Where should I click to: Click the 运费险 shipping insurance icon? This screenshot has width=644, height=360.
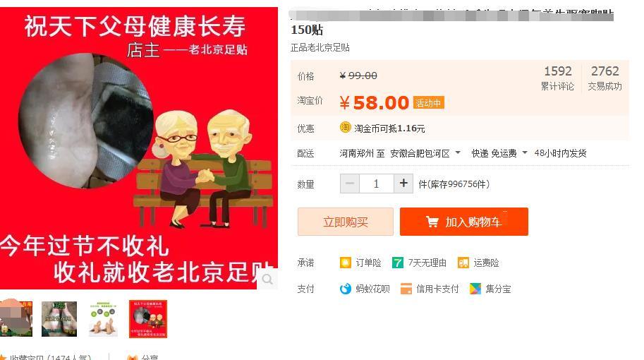463,263
